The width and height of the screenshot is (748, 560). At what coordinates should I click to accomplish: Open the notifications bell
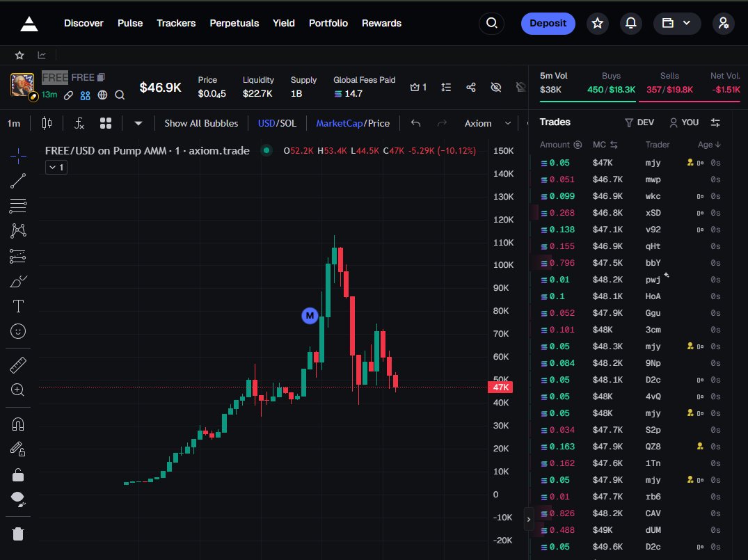tap(630, 23)
